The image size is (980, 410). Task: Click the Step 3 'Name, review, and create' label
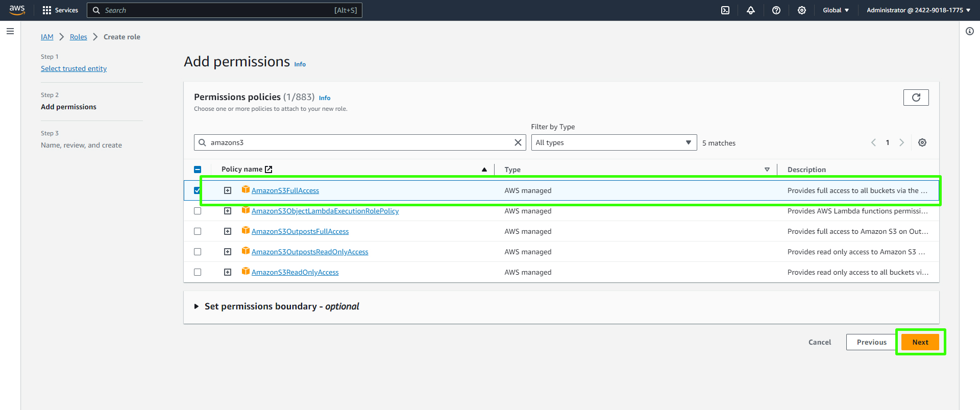(x=81, y=145)
